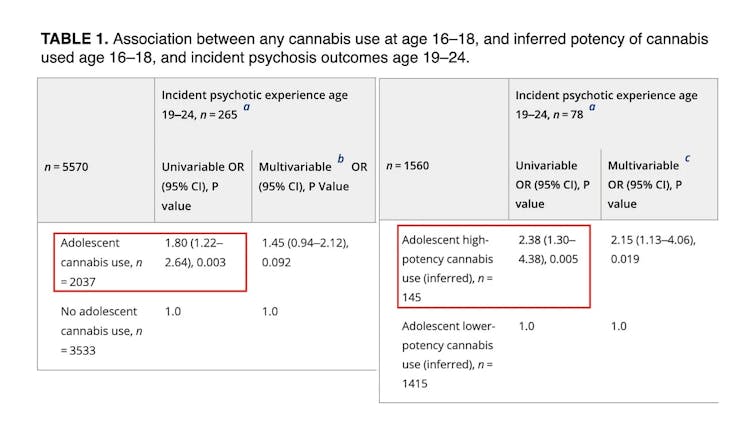
Task: Select the 2.15 (1.13–4.06) odds ratio value
Action: pyautogui.click(x=653, y=249)
